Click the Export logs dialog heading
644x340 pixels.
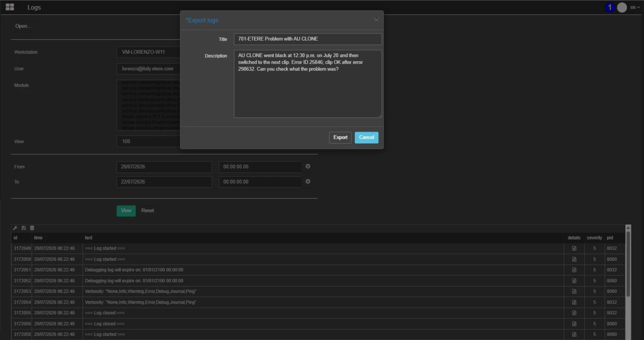coord(202,20)
